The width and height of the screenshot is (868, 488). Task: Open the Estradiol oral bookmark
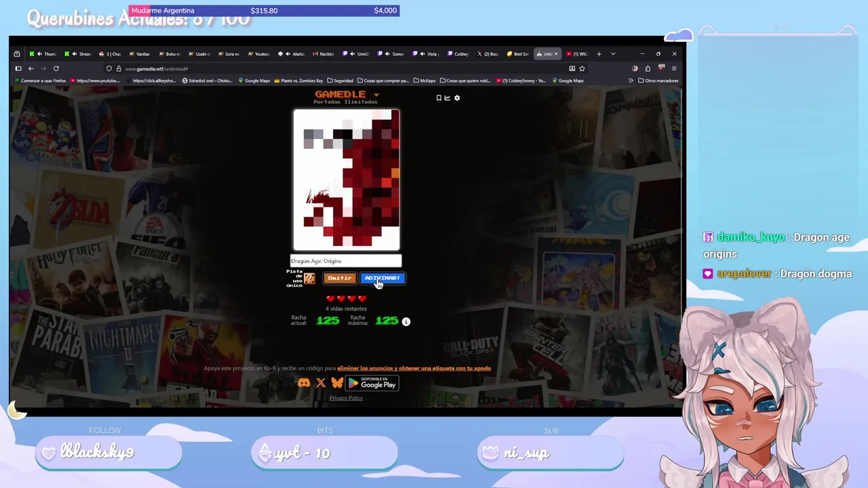208,81
